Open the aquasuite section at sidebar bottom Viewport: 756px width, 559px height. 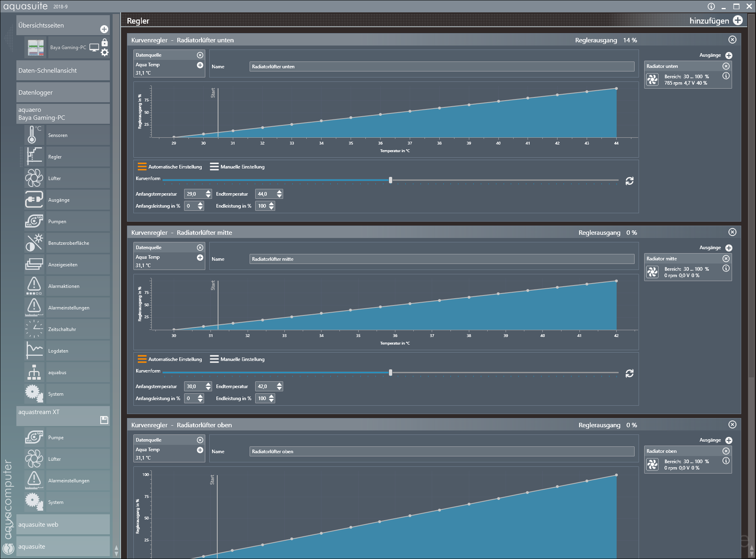[x=63, y=546]
